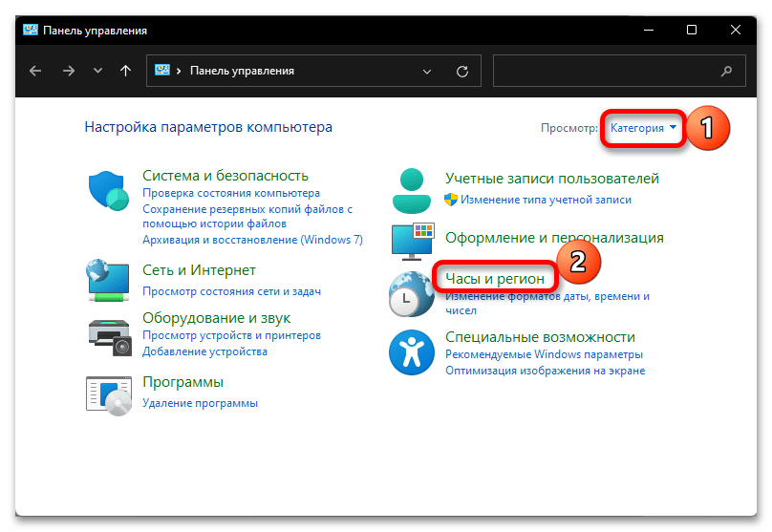Minimize the Control Panel window
The width and height of the screenshot is (772, 532).
649,30
